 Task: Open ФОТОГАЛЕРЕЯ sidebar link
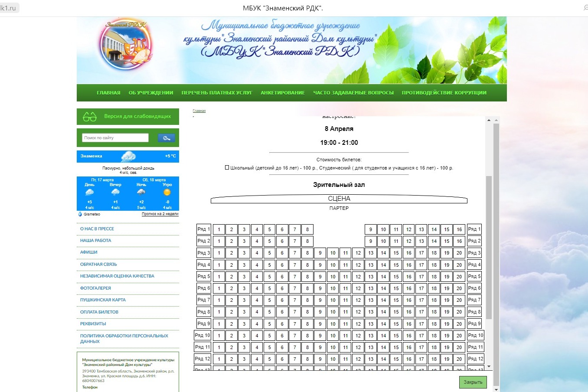point(95,288)
